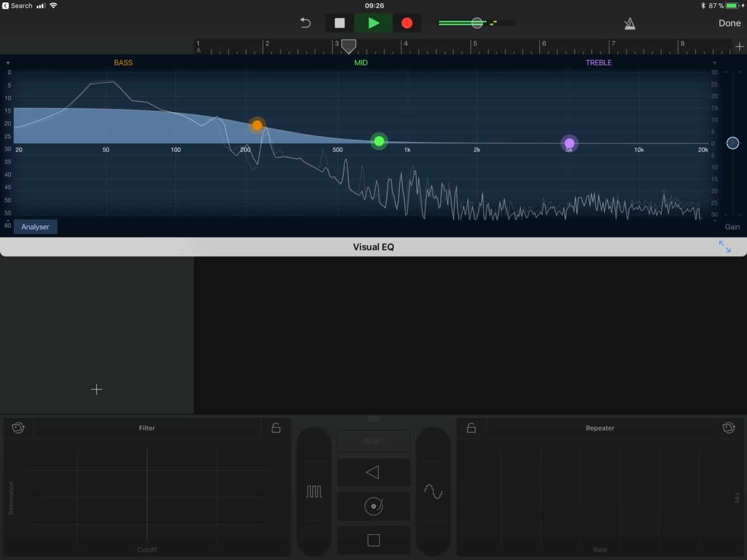Tap the turntable scratch icon
This screenshot has height=560, width=747.
coord(373,506)
